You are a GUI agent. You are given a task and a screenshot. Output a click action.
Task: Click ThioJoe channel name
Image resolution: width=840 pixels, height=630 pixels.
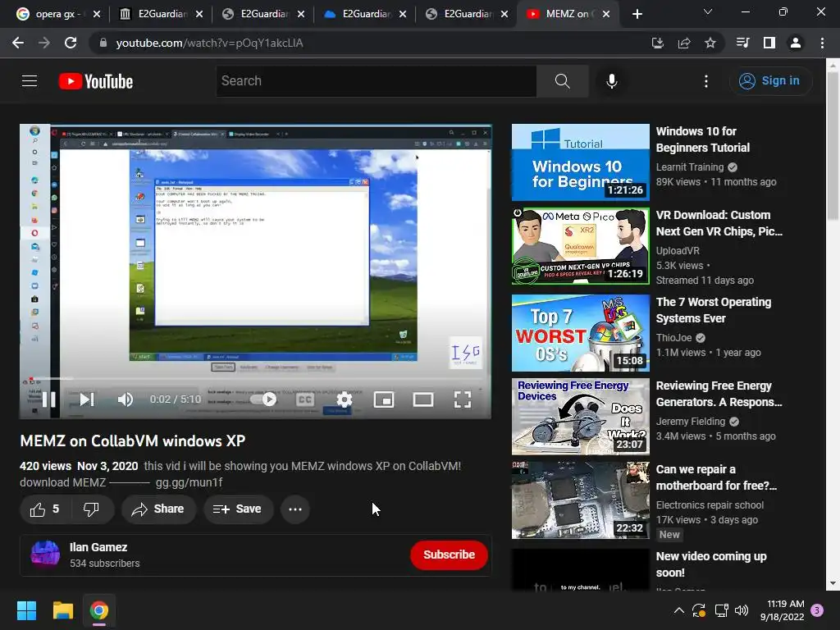(674, 338)
